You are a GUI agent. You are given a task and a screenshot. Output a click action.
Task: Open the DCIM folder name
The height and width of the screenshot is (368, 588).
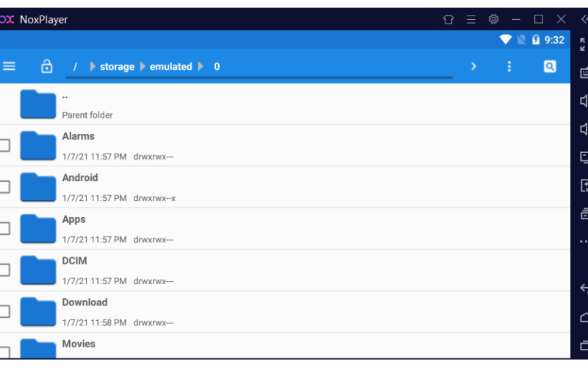[75, 261]
